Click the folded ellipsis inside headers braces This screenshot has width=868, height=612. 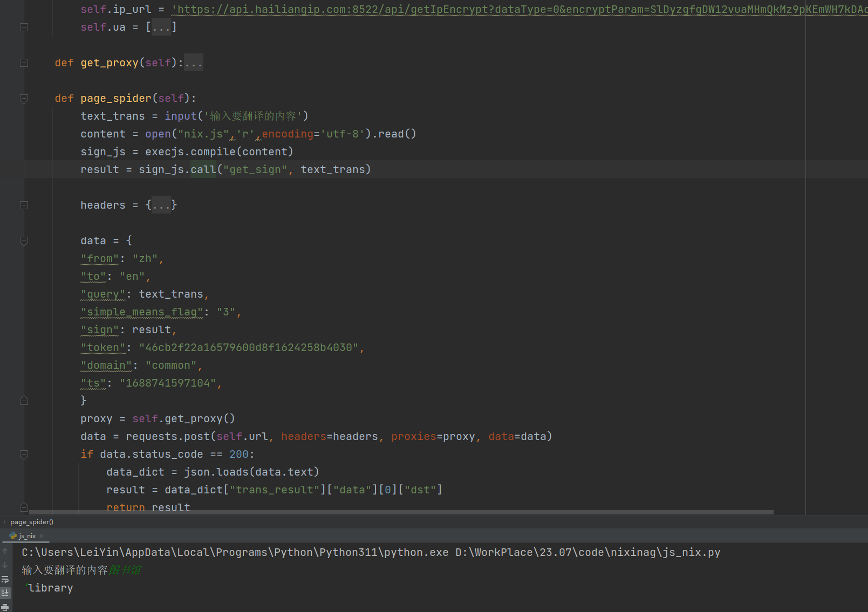point(161,205)
